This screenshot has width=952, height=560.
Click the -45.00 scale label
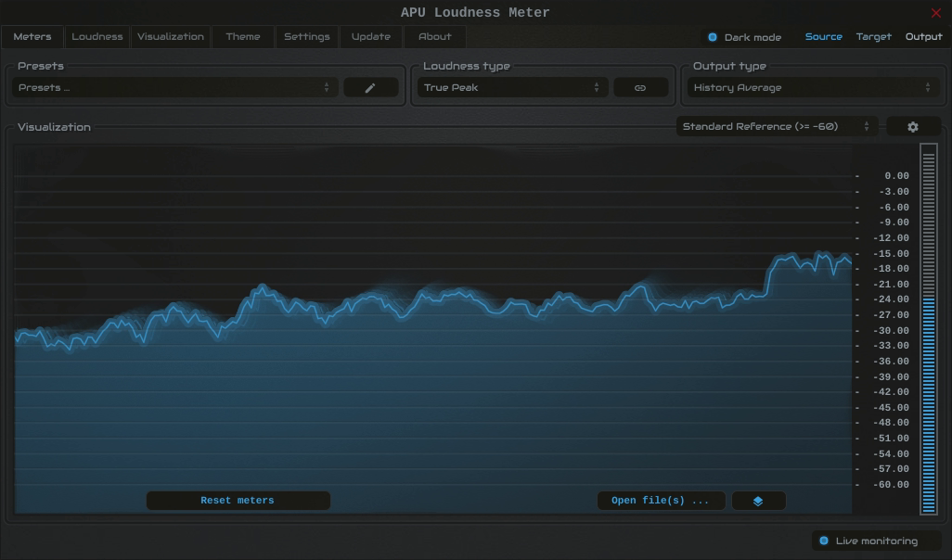click(x=892, y=408)
